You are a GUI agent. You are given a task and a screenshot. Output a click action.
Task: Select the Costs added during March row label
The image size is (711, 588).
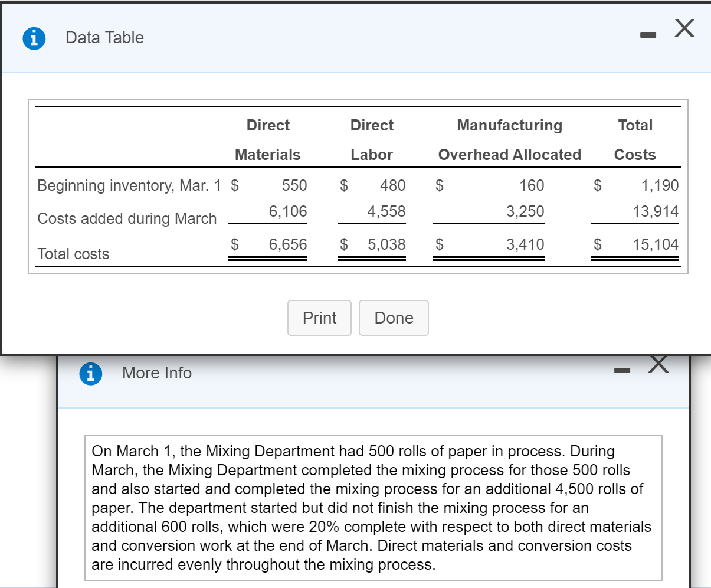[127, 218]
